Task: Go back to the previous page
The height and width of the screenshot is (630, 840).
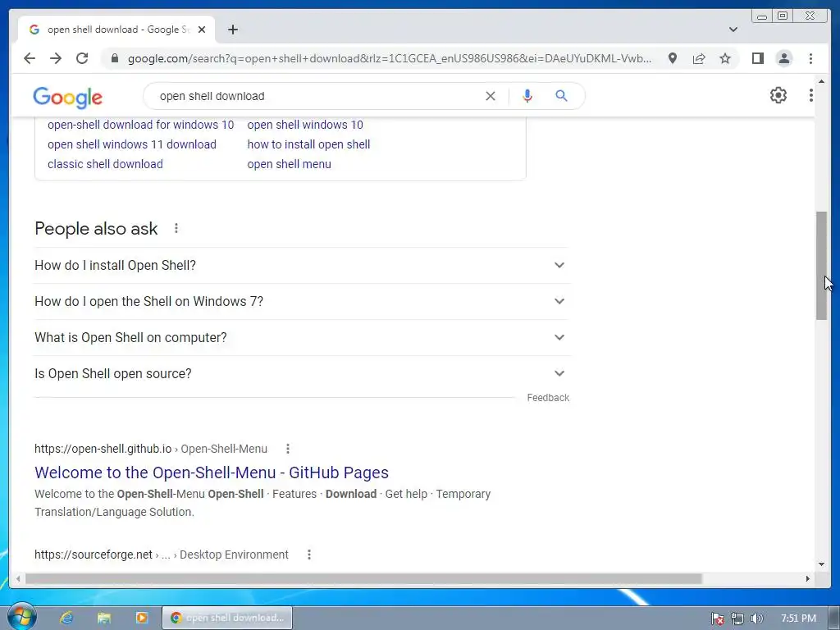Action: click(30, 58)
